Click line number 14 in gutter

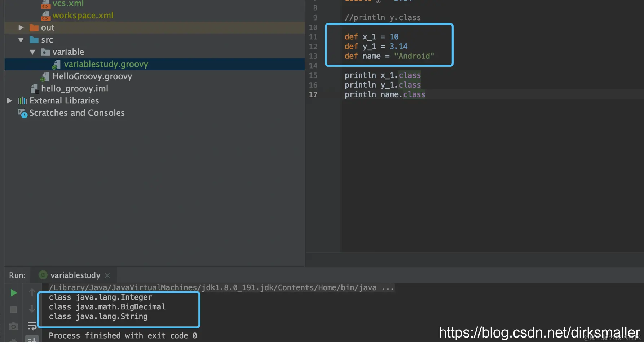pos(313,66)
